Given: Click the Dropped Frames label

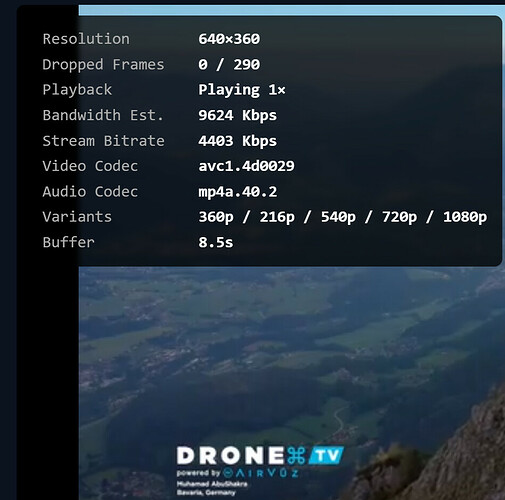Looking at the screenshot, I should pos(103,65).
